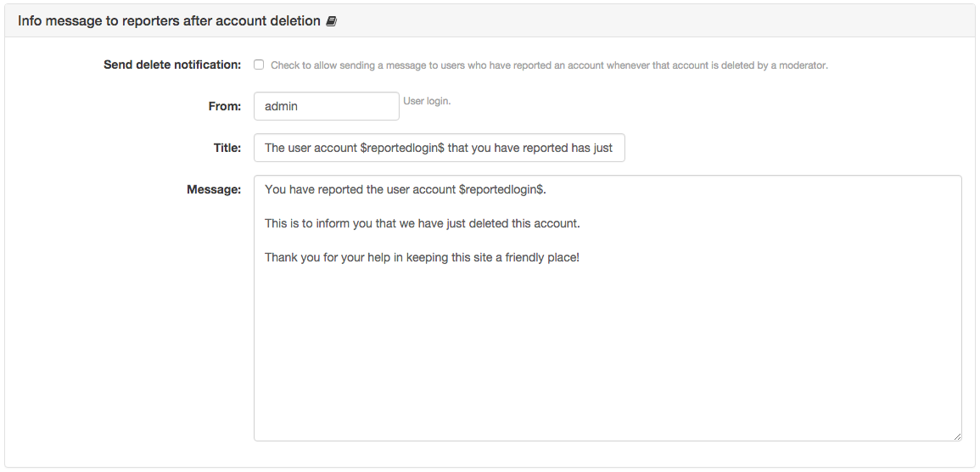
Task: Edit the Title field about $reportedlogin$
Action: pyautogui.click(x=440, y=148)
